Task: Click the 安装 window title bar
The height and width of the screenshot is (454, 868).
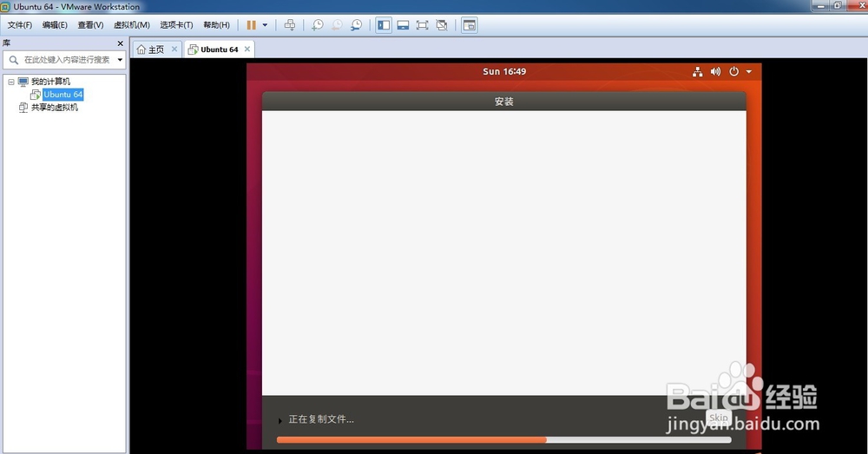Action: (504, 102)
